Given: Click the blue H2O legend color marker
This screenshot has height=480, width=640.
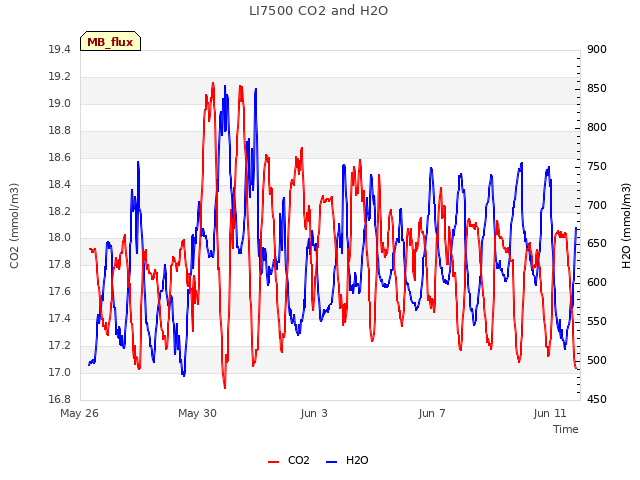Looking at the screenshot, I should (332, 462).
